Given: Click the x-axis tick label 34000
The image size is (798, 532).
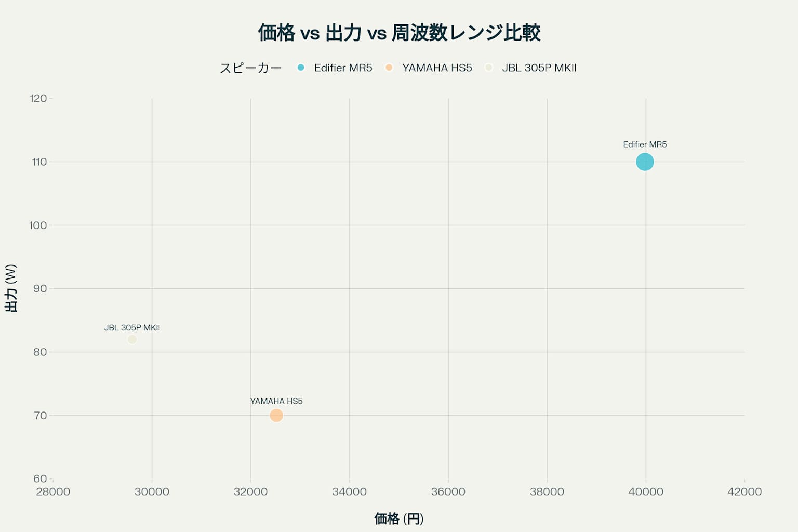Looking at the screenshot, I should (x=349, y=491).
